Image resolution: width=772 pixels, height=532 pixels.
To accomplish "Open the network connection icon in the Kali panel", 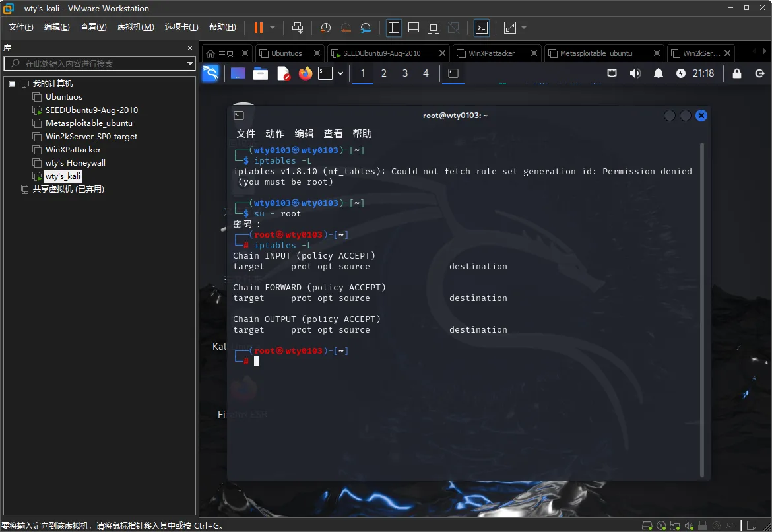I will coord(612,73).
